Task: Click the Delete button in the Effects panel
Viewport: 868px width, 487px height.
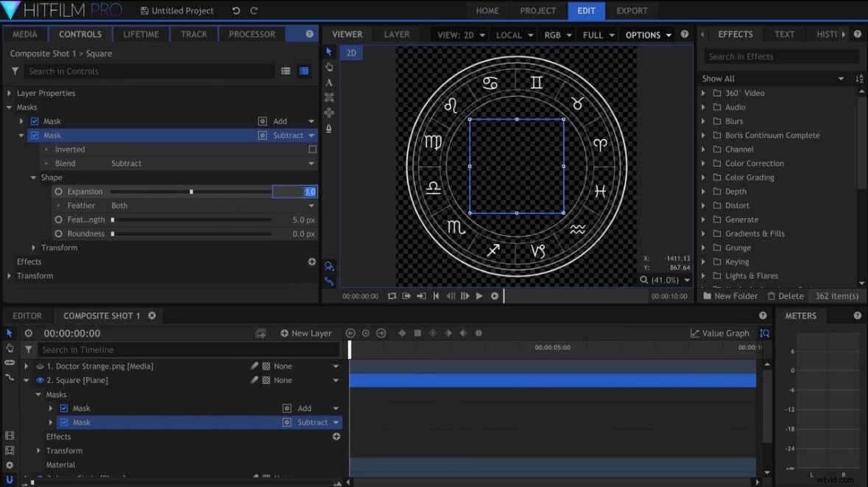Action: pos(786,295)
